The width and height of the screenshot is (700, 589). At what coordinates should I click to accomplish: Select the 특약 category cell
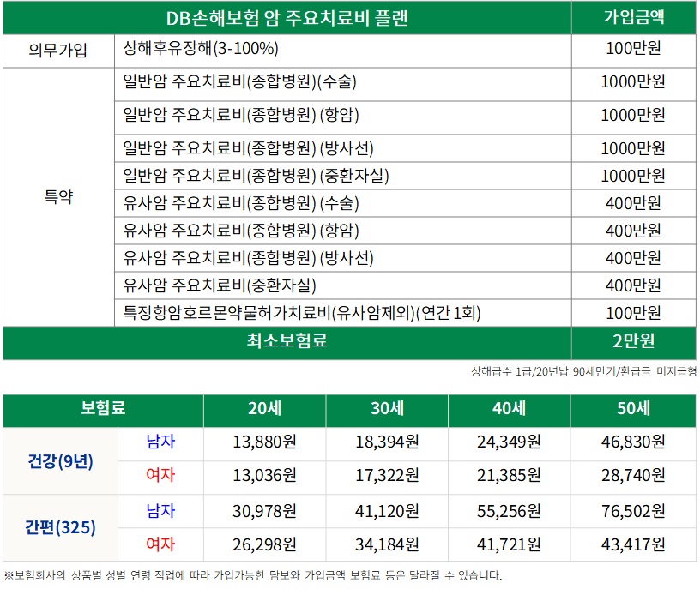click(58, 196)
